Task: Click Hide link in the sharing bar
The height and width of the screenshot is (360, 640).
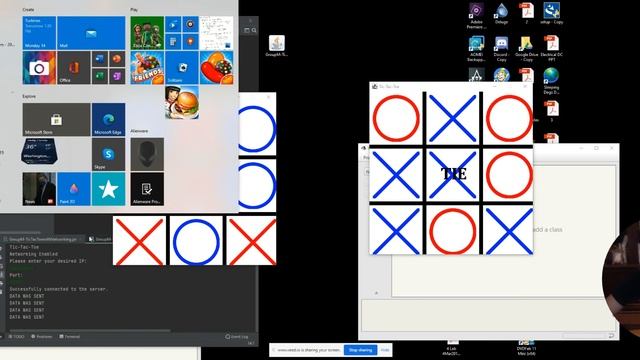Action: 385,350
